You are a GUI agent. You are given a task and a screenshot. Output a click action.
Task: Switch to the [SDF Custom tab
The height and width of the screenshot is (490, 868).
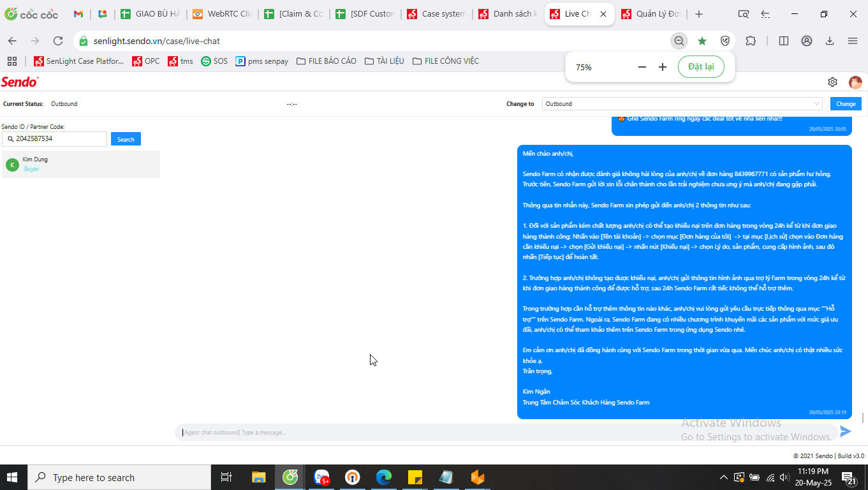pyautogui.click(x=365, y=14)
